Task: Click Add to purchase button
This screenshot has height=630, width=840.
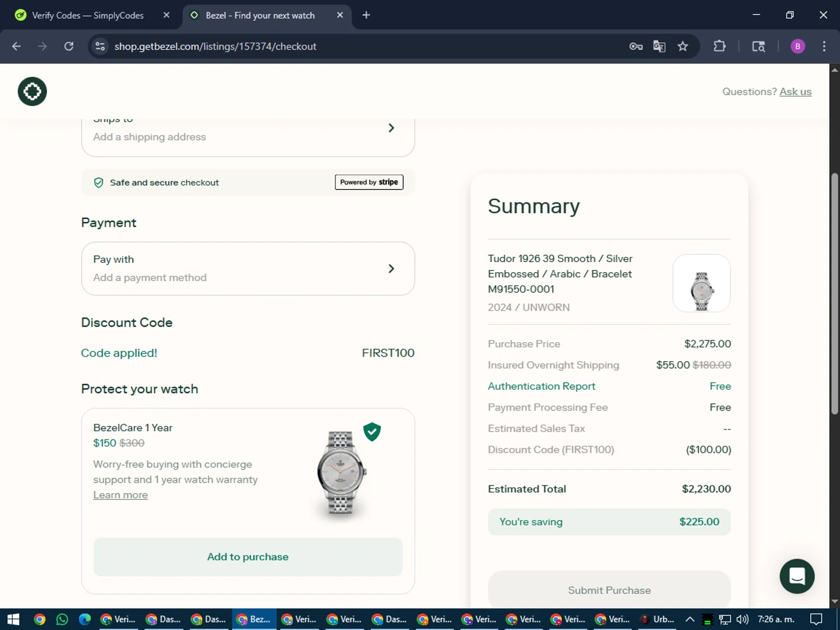Action: click(x=248, y=557)
